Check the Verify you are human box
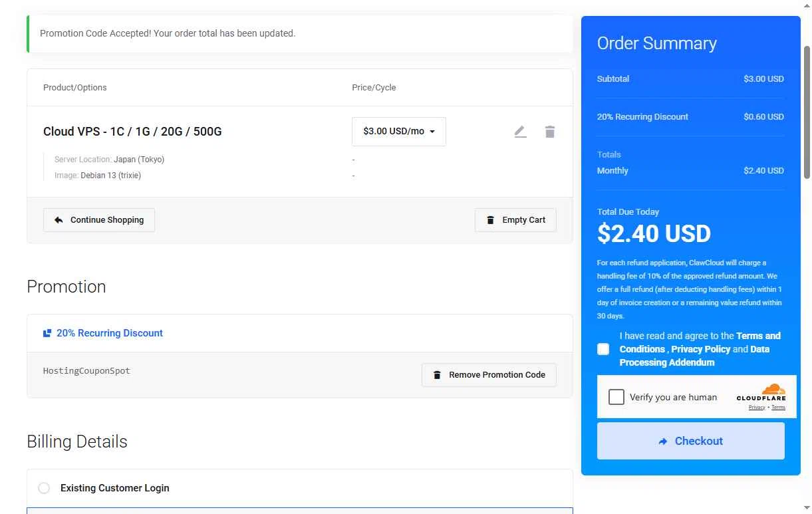This screenshot has height=514, width=812. 616,397
